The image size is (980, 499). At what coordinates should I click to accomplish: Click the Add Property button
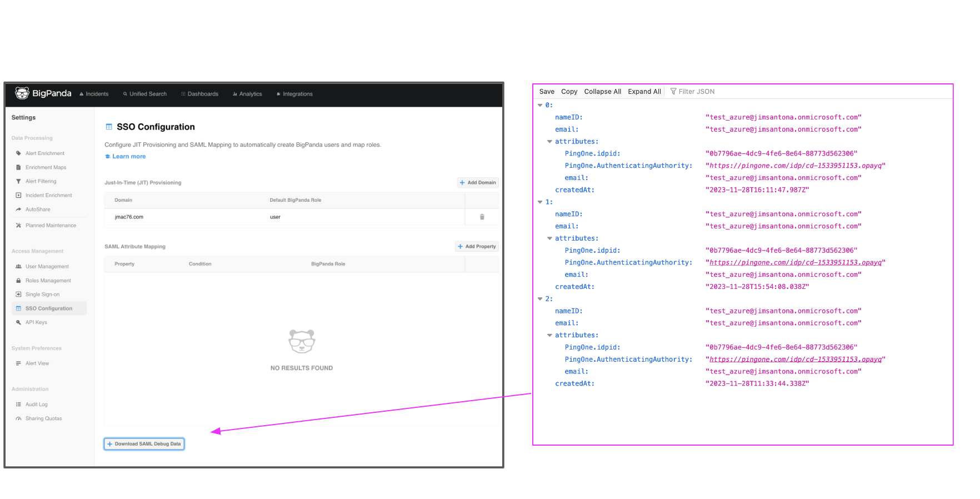[477, 246]
